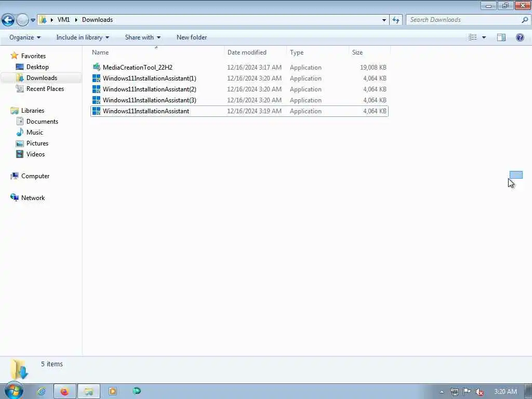Click the Windows Explorer taskbar button
Image resolution: width=532 pixels, height=399 pixels.
click(89, 392)
